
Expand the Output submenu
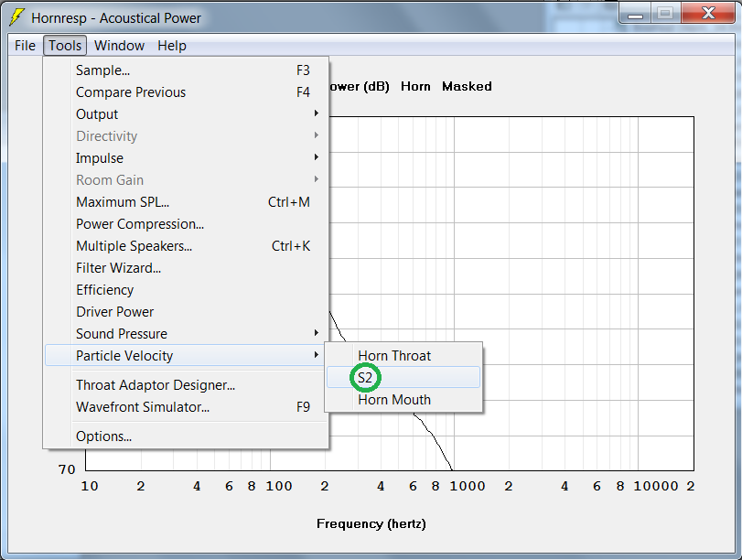pos(186,114)
